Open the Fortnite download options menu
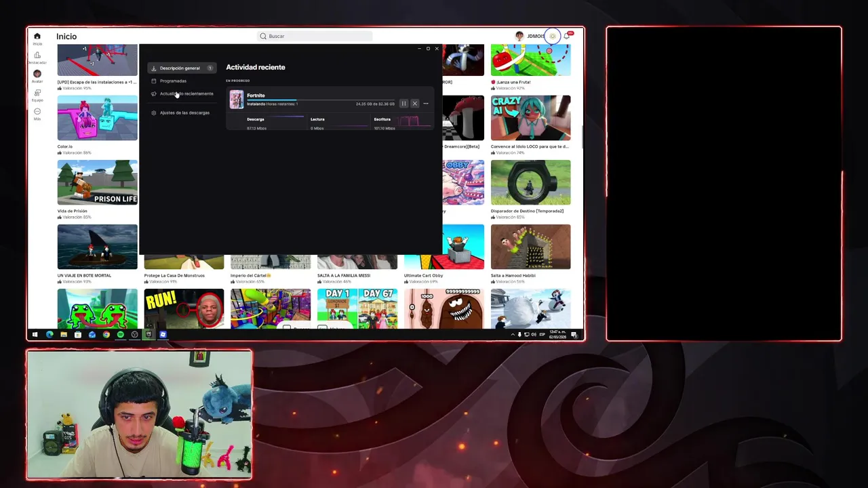 pyautogui.click(x=426, y=103)
